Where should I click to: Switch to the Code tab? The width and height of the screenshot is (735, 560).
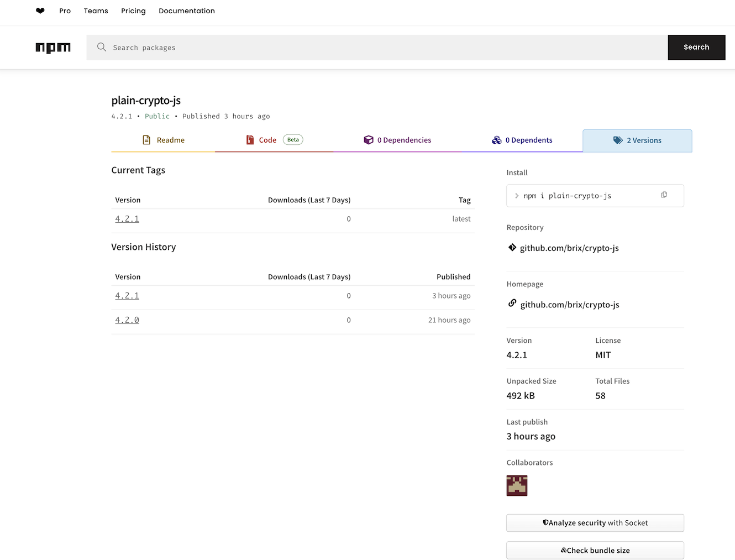(274, 140)
